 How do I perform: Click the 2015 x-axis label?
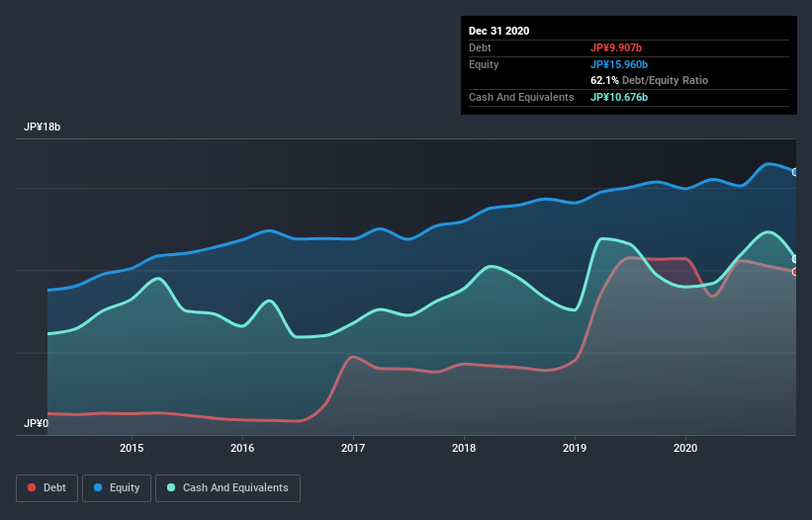(x=132, y=448)
